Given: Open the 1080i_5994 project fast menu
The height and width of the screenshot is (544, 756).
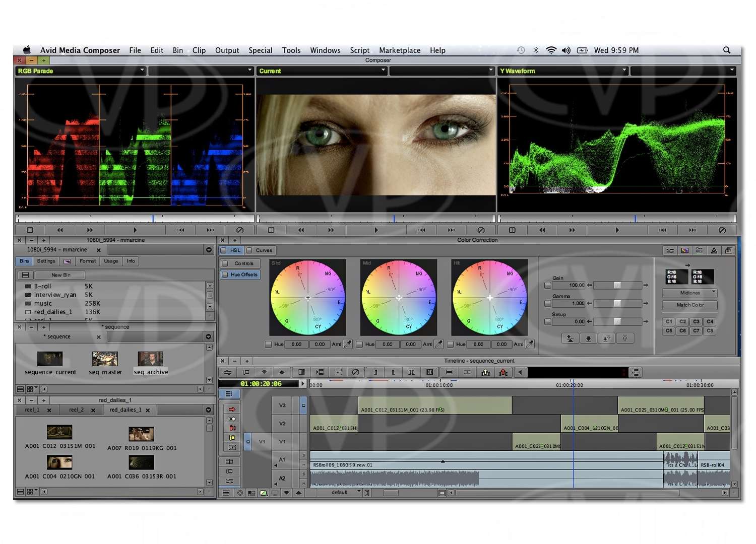Looking at the screenshot, I should (209, 250).
